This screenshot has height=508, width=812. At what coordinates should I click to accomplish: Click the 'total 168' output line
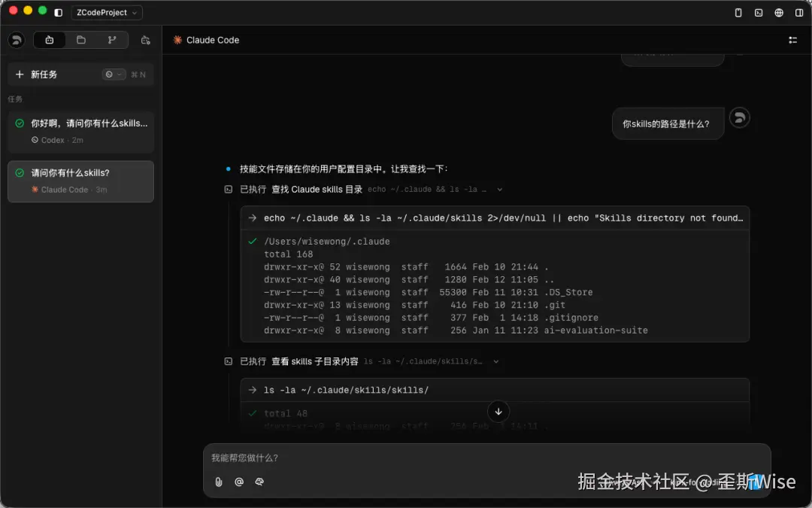[x=289, y=254]
